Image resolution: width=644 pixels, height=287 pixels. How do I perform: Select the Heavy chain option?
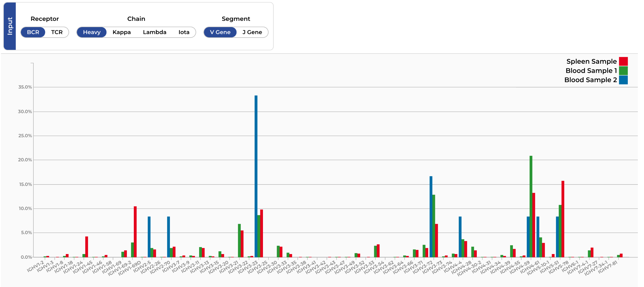click(92, 32)
